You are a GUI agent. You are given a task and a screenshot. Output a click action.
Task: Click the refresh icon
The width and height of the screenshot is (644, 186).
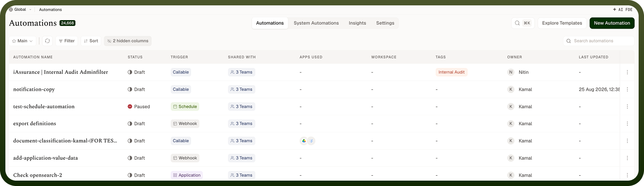tap(47, 41)
